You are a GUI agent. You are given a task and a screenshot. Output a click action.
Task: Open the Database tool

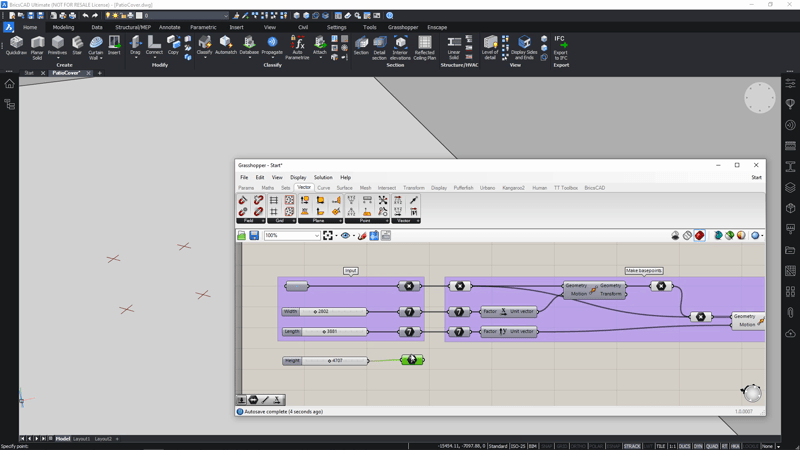[249, 45]
